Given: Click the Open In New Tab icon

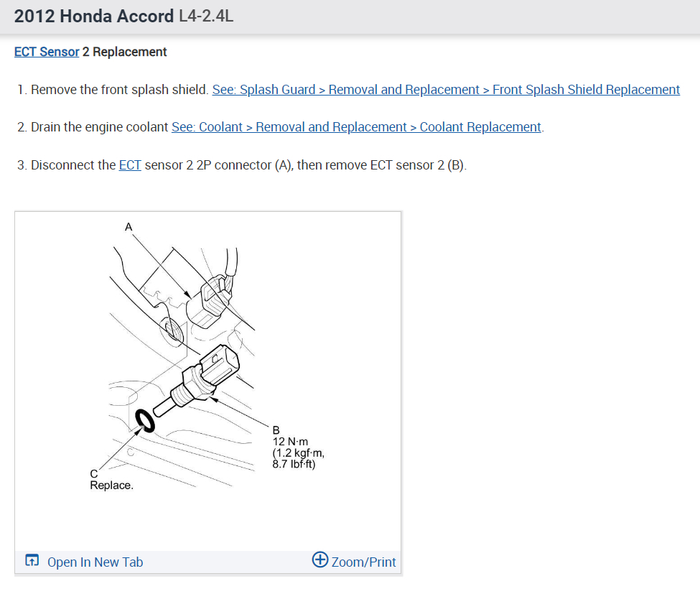Looking at the screenshot, I should point(32,560).
